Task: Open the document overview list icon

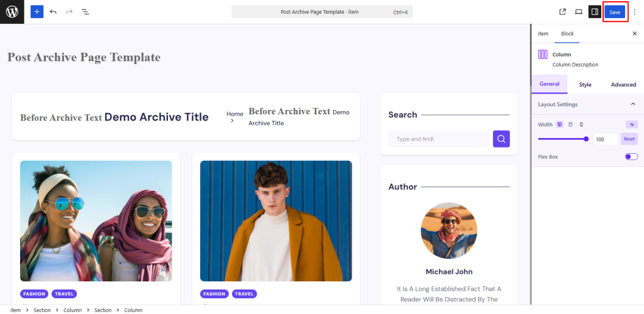Action: [86, 12]
